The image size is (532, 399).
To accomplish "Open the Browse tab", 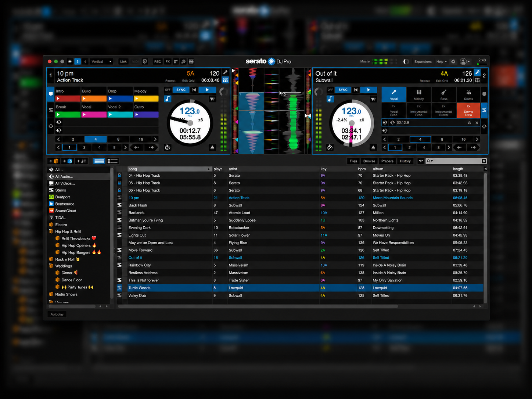I will coord(369,161).
